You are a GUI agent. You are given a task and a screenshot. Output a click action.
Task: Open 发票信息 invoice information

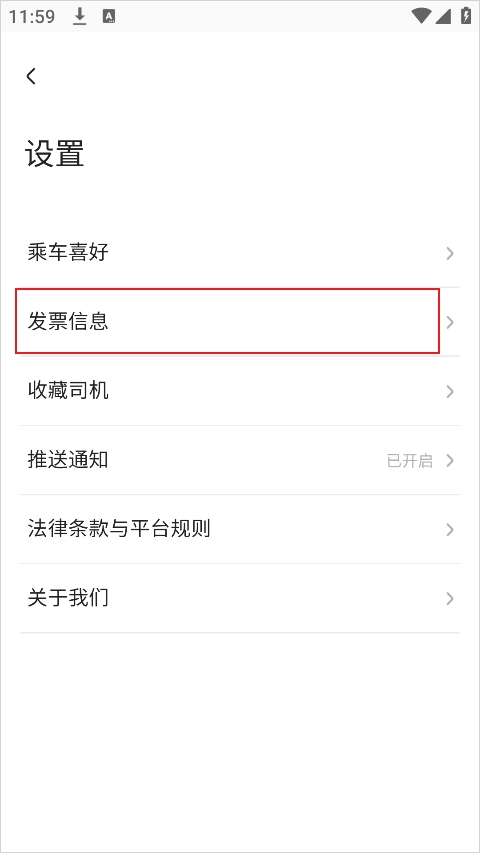pyautogui.click(x=240, y=322)
